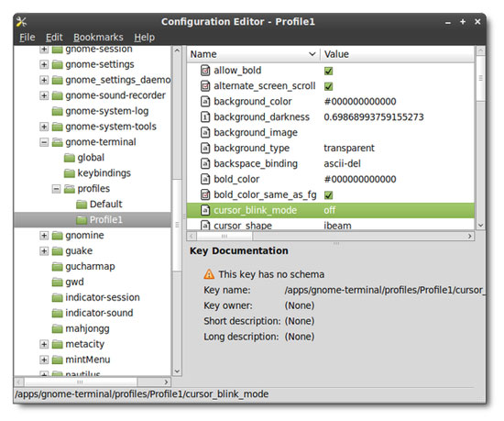Select the keybindings tree entry
Screen dimensions: 504x421
click(x=104, y=173)
